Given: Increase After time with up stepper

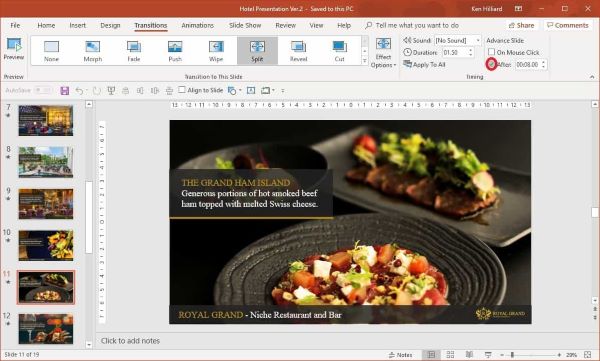Looking at the screenshot, I should pos(544,62).
